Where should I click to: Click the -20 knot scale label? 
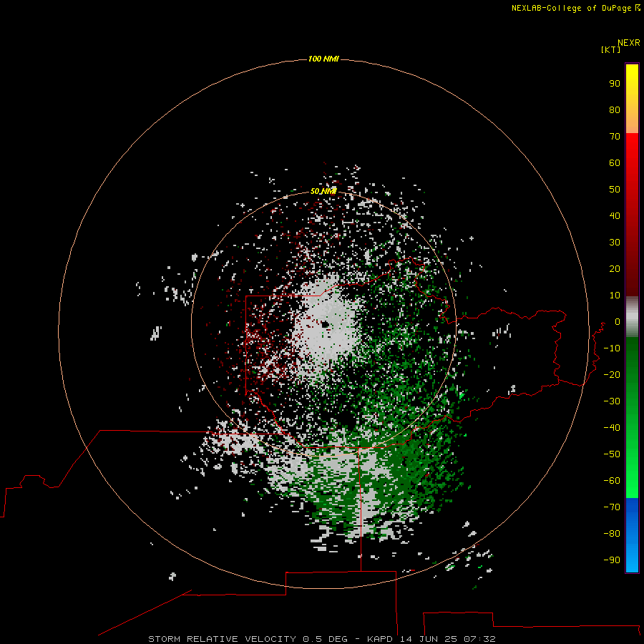(x=612, y=375)
